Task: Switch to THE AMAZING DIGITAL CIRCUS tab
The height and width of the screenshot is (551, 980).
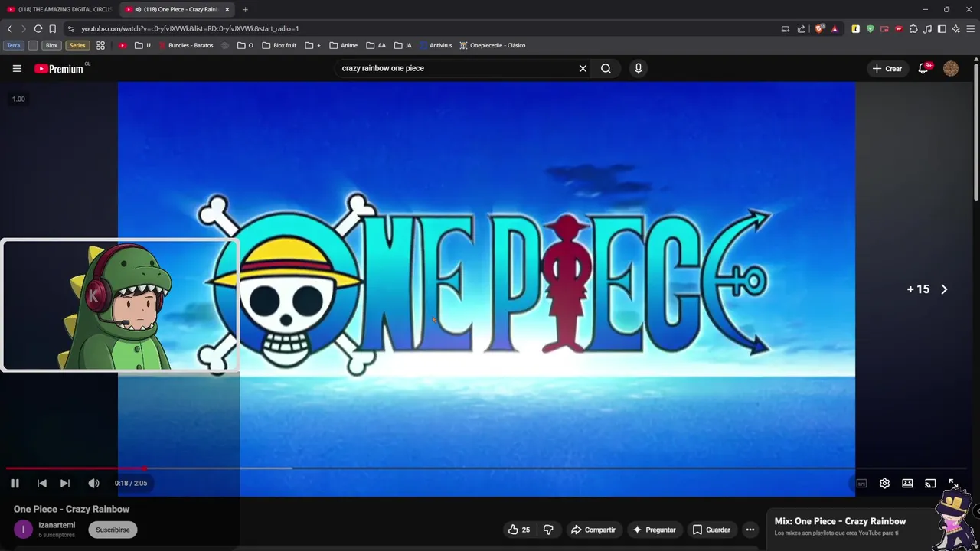Action: pyautogui.click(x=60, y=9)
